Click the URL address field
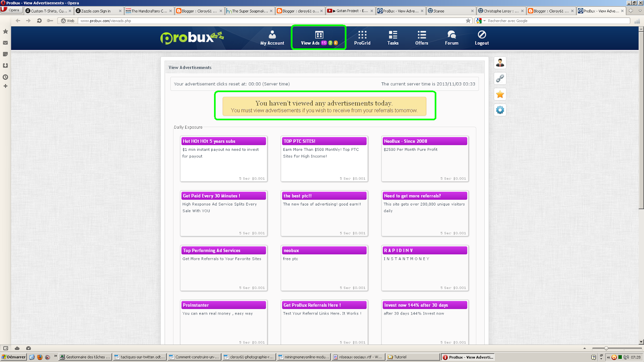This screenshot has width=644, height=362. pos(271,21)
